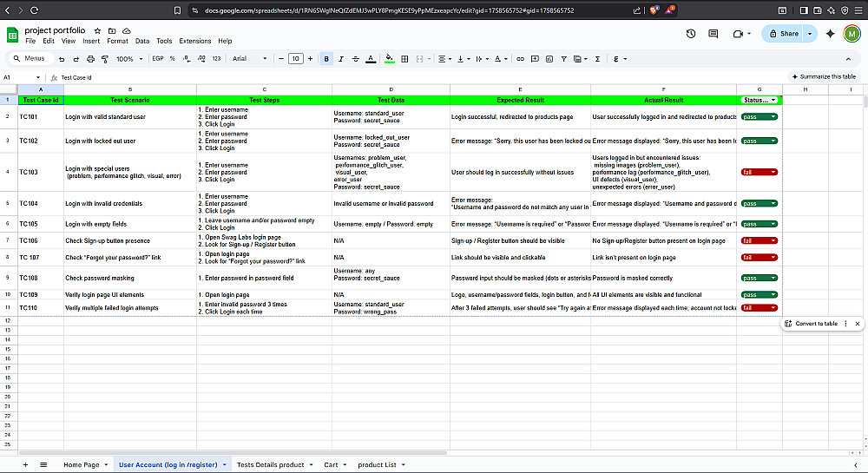The image size is (868, 473).
Task: Open the Insert menu
Action: (x=91, y=41)
